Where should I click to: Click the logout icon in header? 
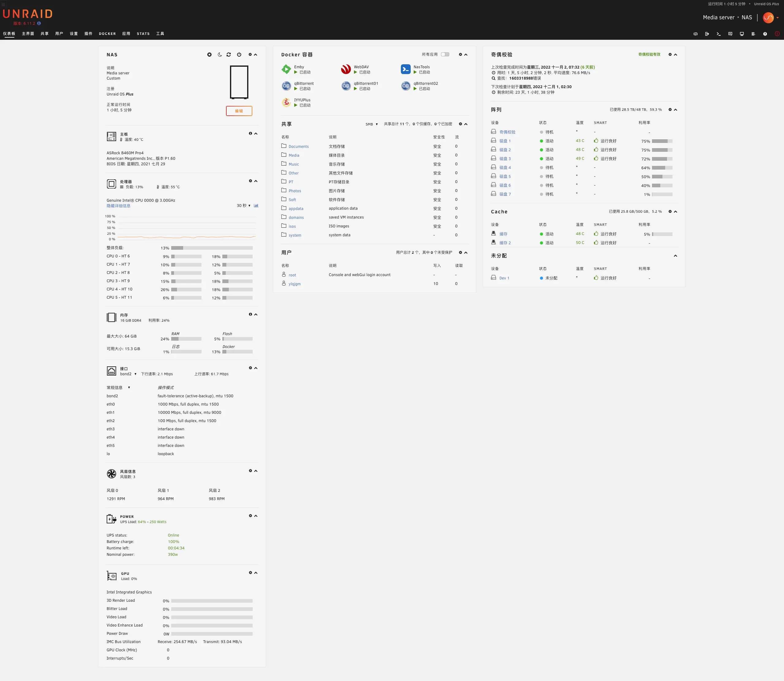pos(707,34)
